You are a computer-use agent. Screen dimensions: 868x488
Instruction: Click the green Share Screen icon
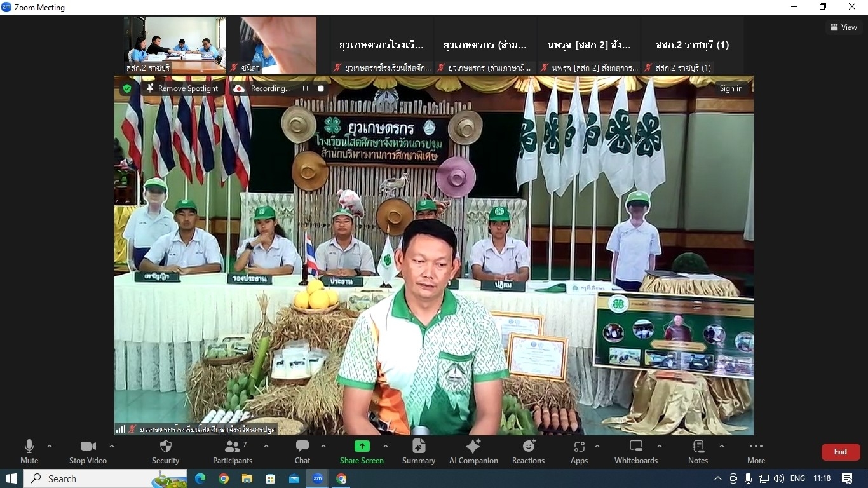click(362, 446)
